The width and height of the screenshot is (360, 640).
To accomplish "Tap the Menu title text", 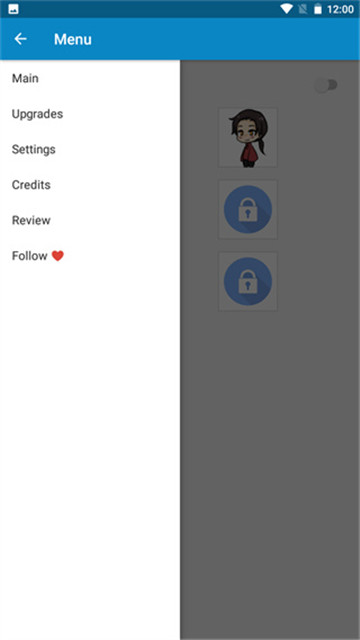I will pyautogui.click(x=73, y=39).
